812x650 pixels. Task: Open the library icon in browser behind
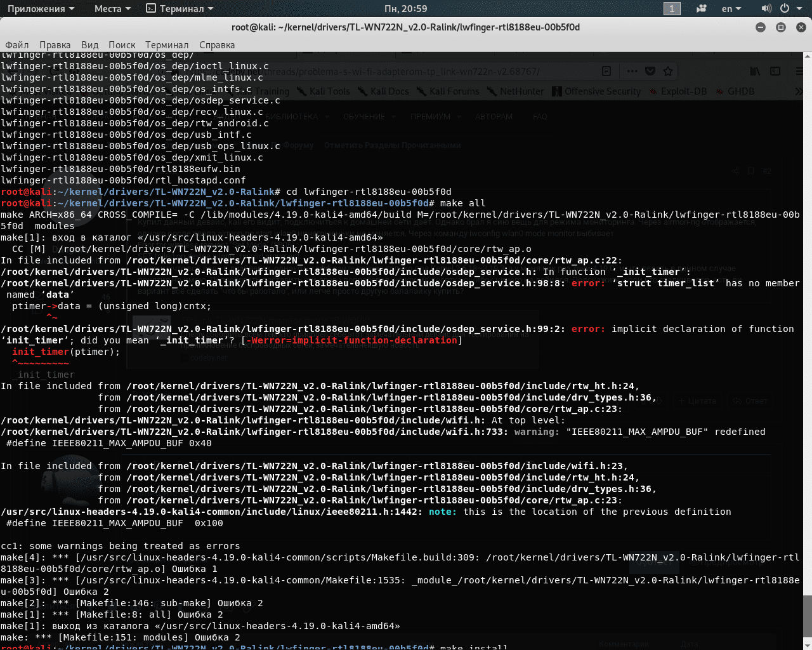(755, 71)
